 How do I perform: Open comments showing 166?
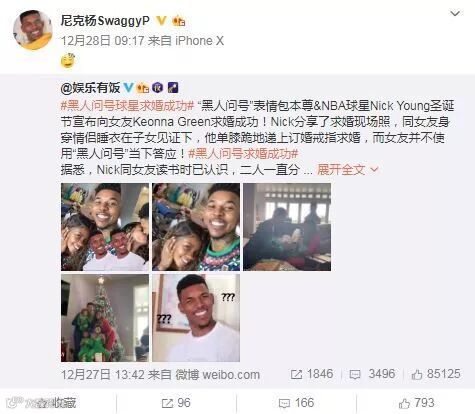[296, 403]
